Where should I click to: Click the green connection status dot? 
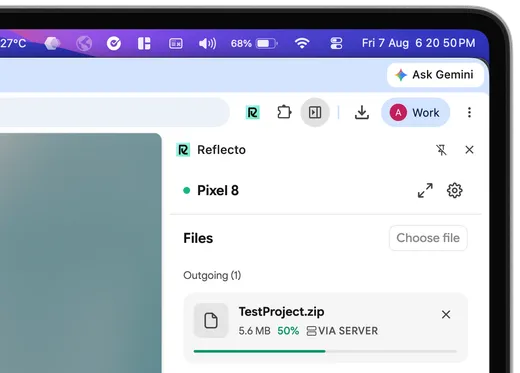[187, 190]
